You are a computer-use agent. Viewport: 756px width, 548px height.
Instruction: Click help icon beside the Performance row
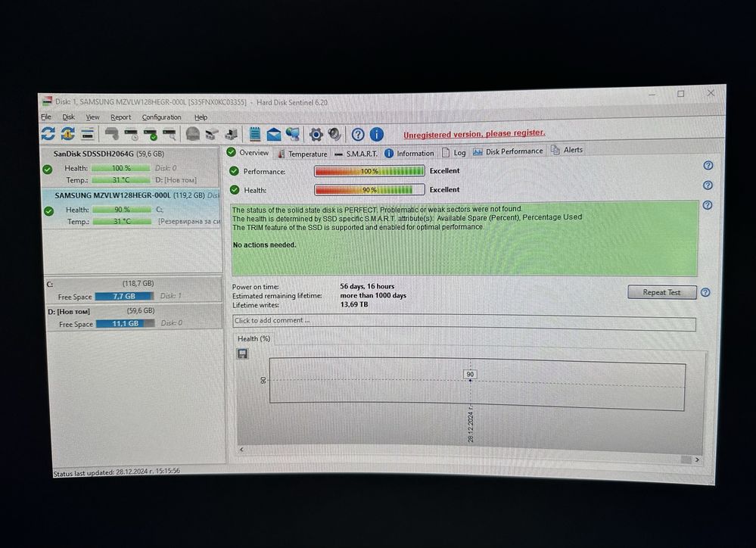(x=708, y=166)
